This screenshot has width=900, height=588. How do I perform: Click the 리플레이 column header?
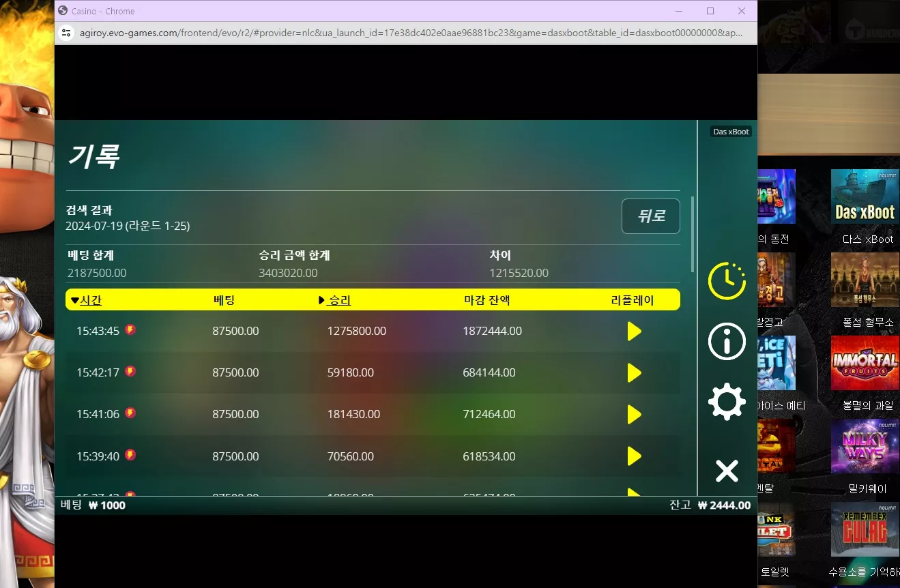(633, 300)
